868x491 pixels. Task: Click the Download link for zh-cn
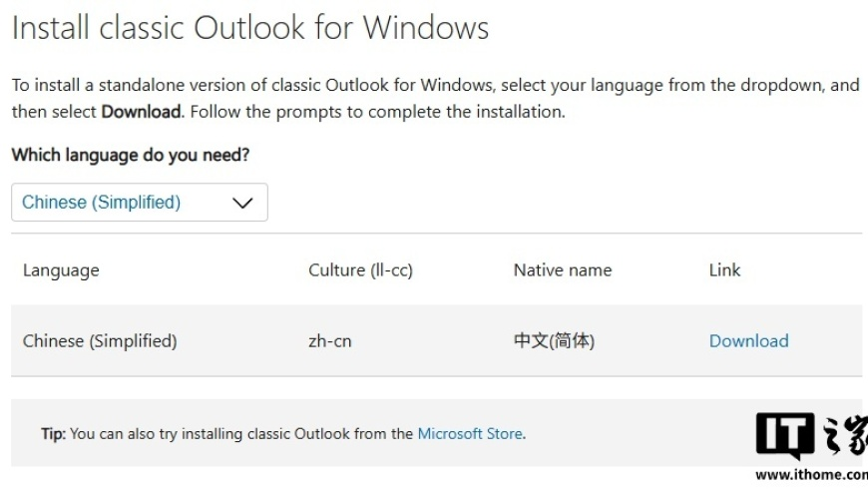748,341
